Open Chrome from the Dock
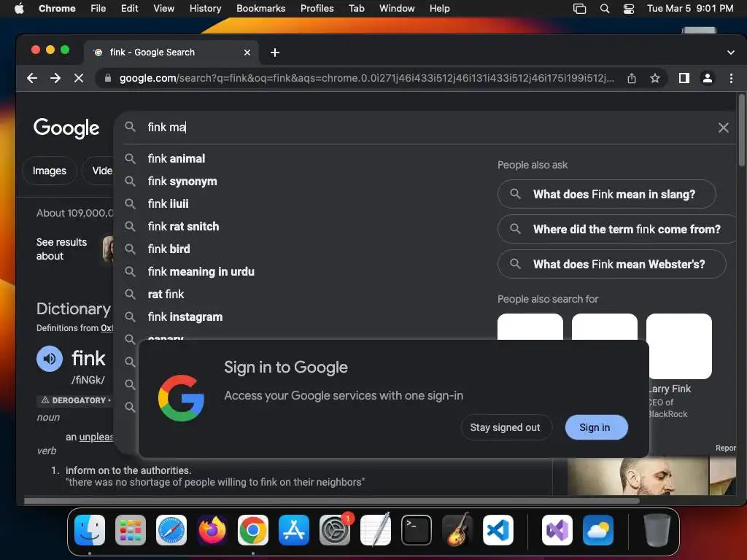The height and width of the screenshot is (560, 747). tap(253, 530)
